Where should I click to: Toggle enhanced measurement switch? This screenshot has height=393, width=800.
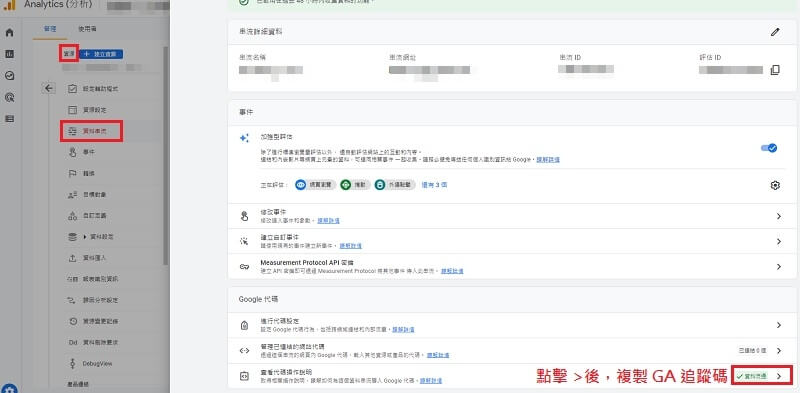[x=769, y=148]
